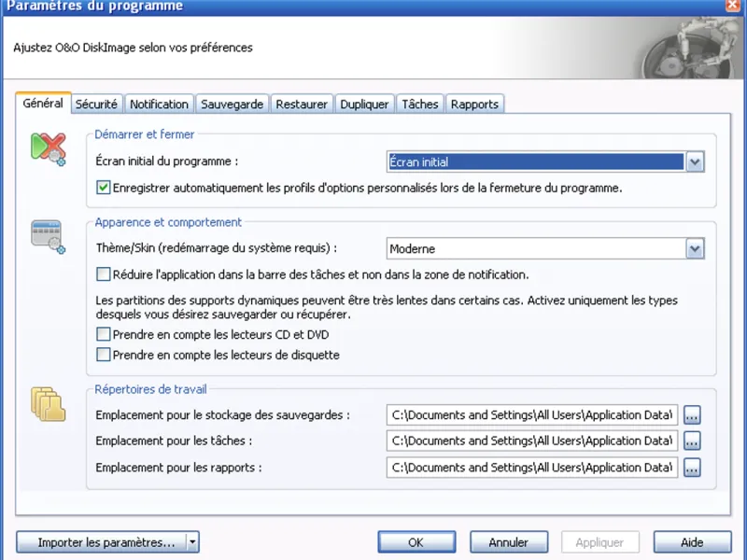
Task: Click the 'Ajustez O&O DiskImage selon vos préférences' text
Action: 133,48
